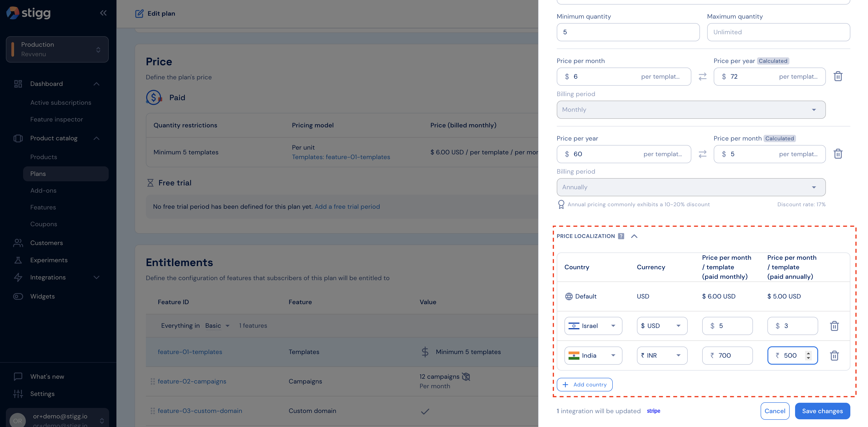This screenshot has width=868, height=427.
Task: Open the INR currency dropdown
Action: click(662, 356)
